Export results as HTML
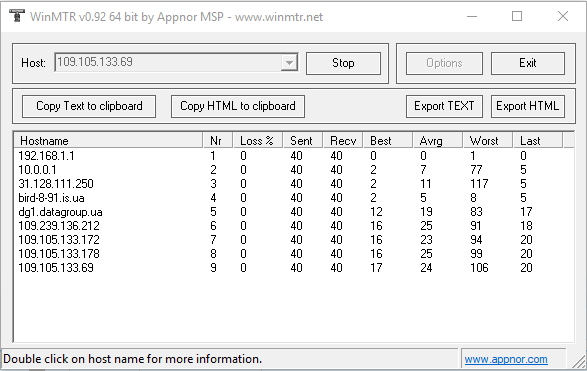This screenshot has width=587, height=371. [x=528, y=106]
